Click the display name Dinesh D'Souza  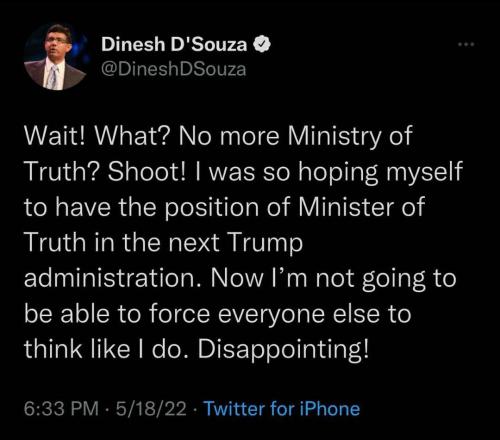[x=174, y=44]
